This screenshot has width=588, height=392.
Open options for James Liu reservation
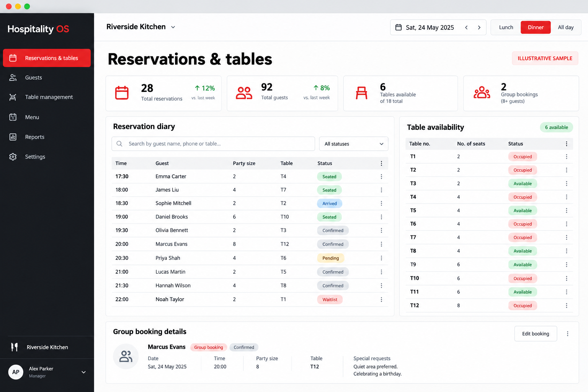[x=381, y=190]
